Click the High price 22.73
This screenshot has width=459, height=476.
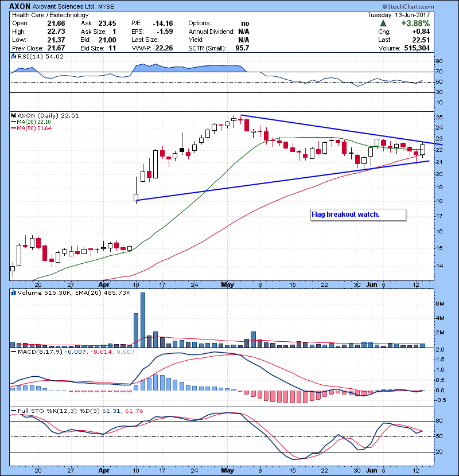pyautogui.click(x=56, y=32)
